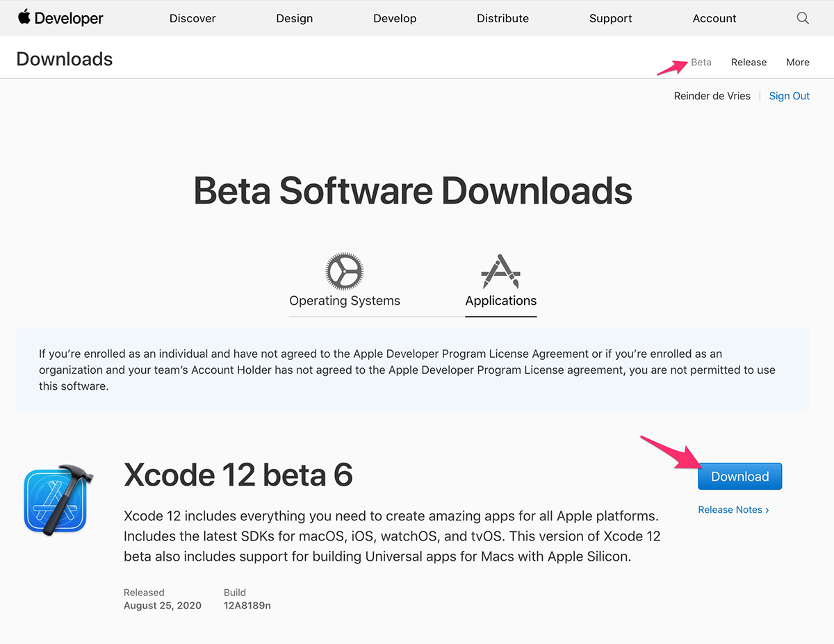Click the Xcode hammer app icon
The height and width of the screenshot is (644, 834).
click(x=58, y=499)
